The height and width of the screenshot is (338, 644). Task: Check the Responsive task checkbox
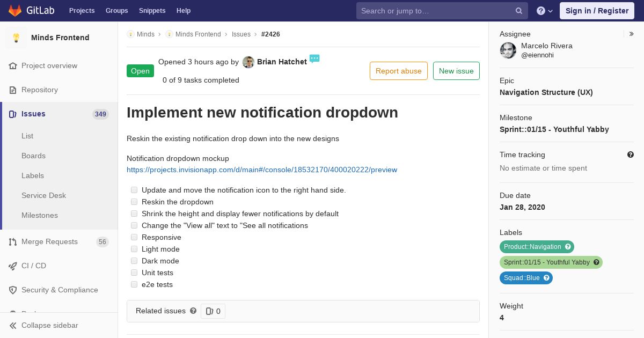[x=134, y=237]
